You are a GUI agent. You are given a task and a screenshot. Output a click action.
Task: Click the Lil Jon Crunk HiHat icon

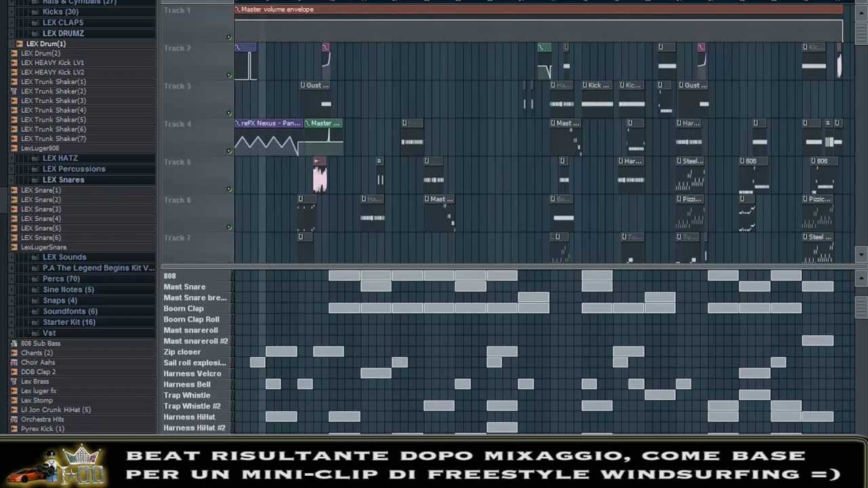tap(14, 410)
